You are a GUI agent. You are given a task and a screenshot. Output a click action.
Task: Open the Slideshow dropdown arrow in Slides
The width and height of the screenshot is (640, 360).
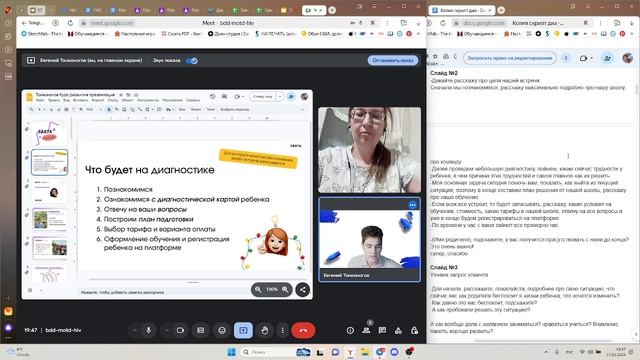[280, 97]
